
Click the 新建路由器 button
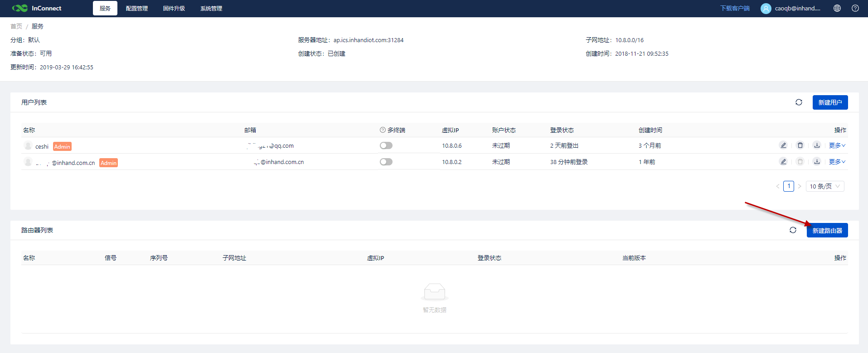827,231
